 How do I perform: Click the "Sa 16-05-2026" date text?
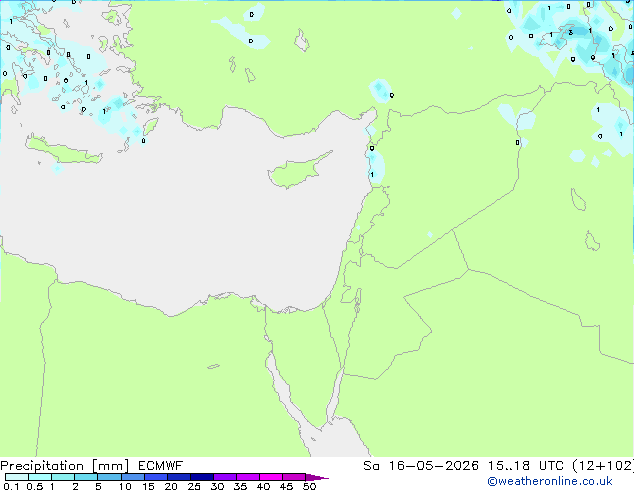pos(421,466)
